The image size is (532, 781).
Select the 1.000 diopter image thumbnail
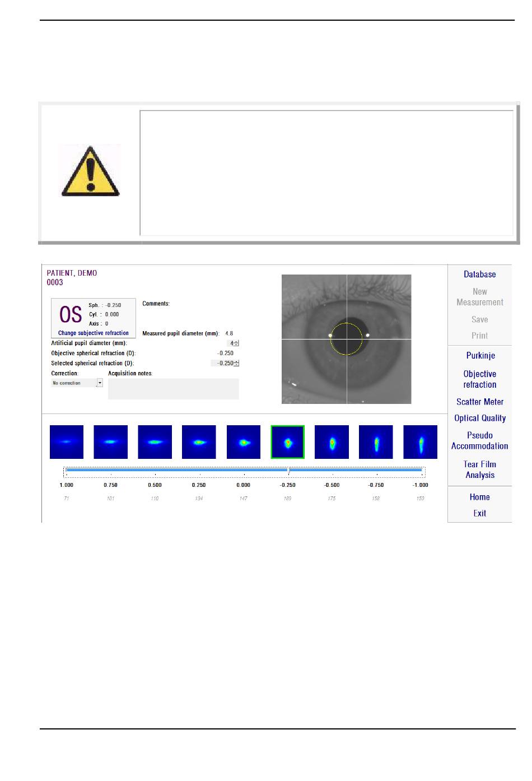67,442
